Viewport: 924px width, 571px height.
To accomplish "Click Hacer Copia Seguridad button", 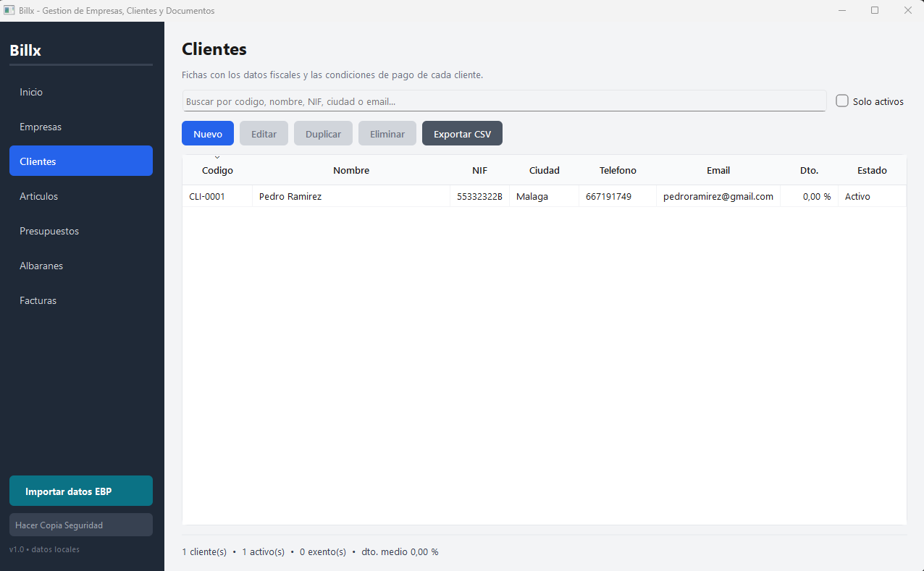I will coord(81,525).
